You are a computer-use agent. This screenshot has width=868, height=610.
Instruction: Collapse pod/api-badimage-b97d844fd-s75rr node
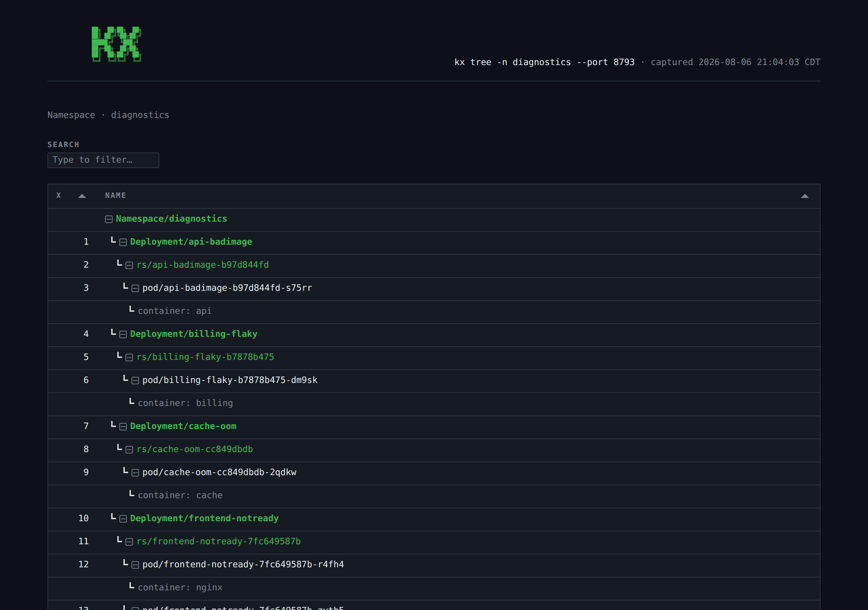click(135, 288)
